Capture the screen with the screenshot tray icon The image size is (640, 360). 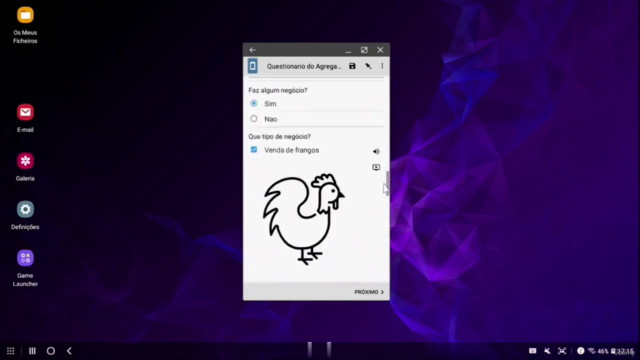(x=562, y=351)
